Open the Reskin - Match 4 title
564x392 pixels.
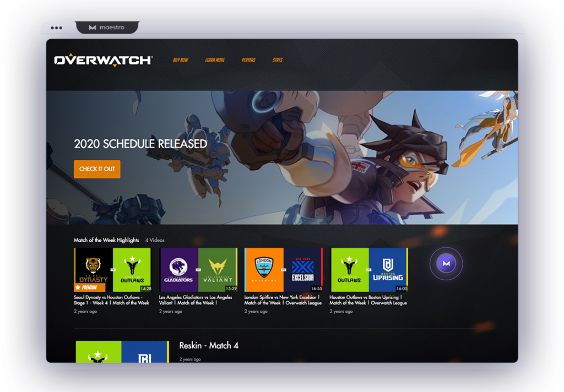click(209, 346)
